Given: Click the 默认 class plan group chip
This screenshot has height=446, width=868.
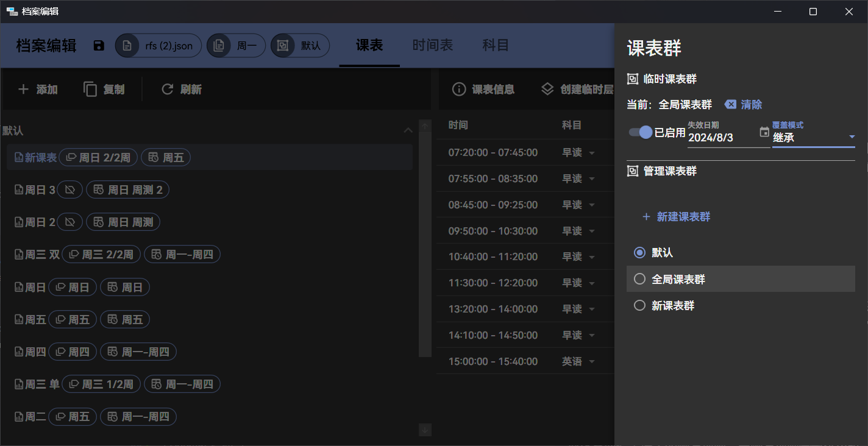Looking at the screenshot, I should [301, 46].
